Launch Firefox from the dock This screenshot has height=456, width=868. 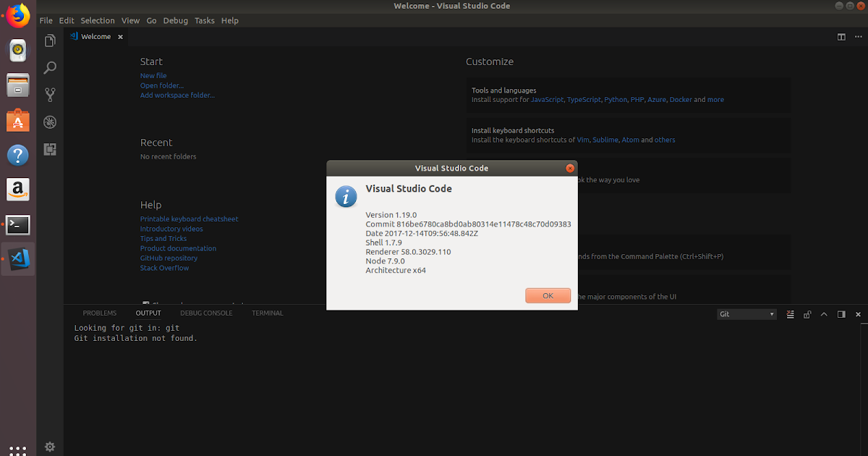(x=18, y=15)
